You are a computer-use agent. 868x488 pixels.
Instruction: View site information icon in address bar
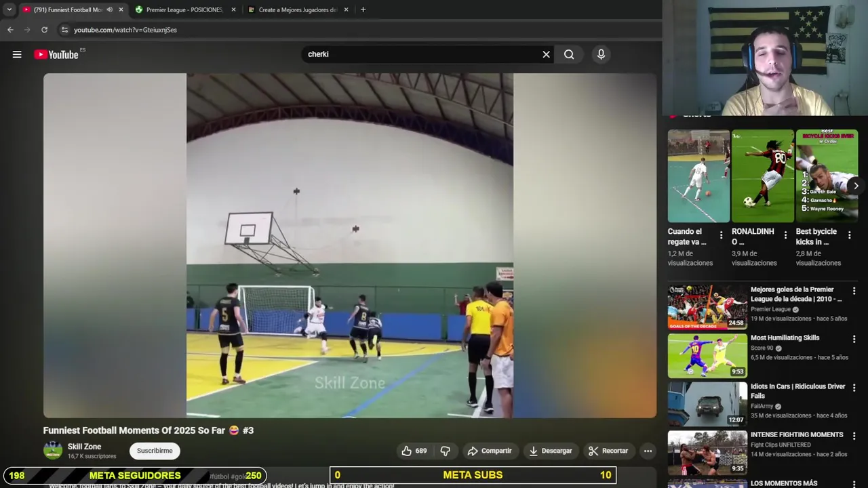64,30
